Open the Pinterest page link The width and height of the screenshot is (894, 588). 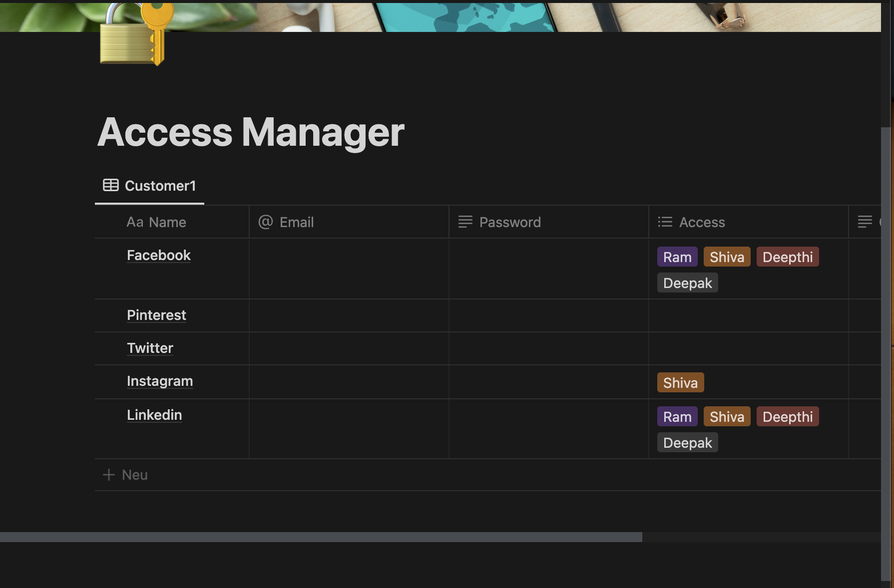[156, 315]
